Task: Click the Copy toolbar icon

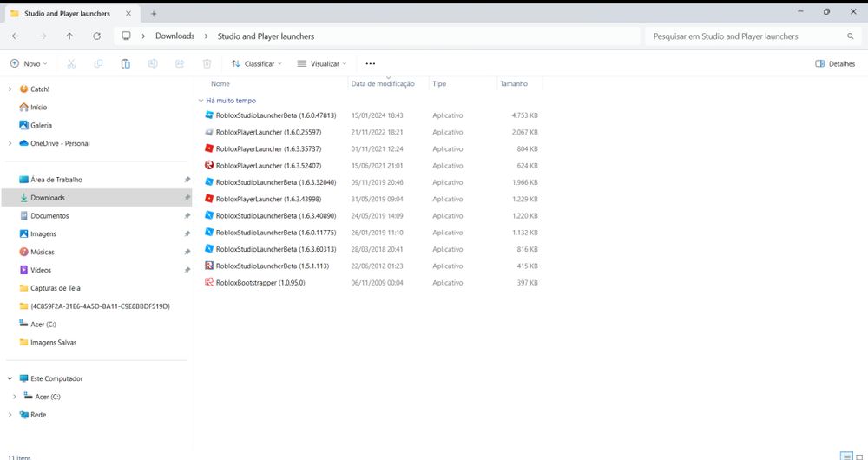Action: [x=99, y=63]
